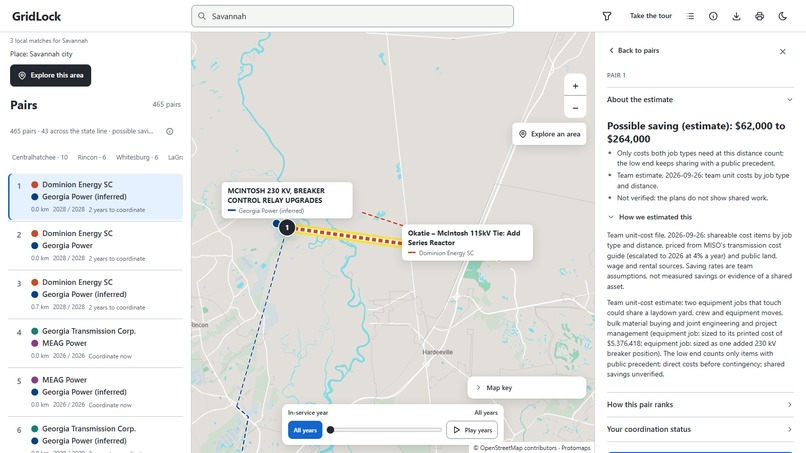Click the in-service year slider handle
Viewport: 806px width, 453px height.
tap(331, 430)
